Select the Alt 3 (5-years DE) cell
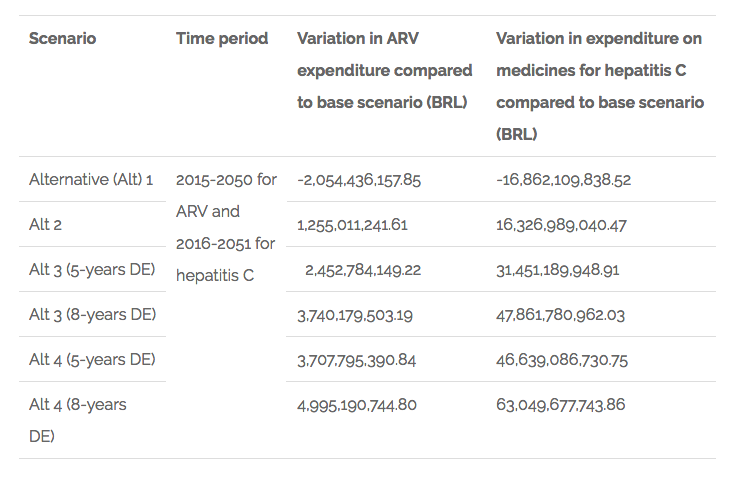The height and width of the screenshot is (486, 739). coord(93,270)
